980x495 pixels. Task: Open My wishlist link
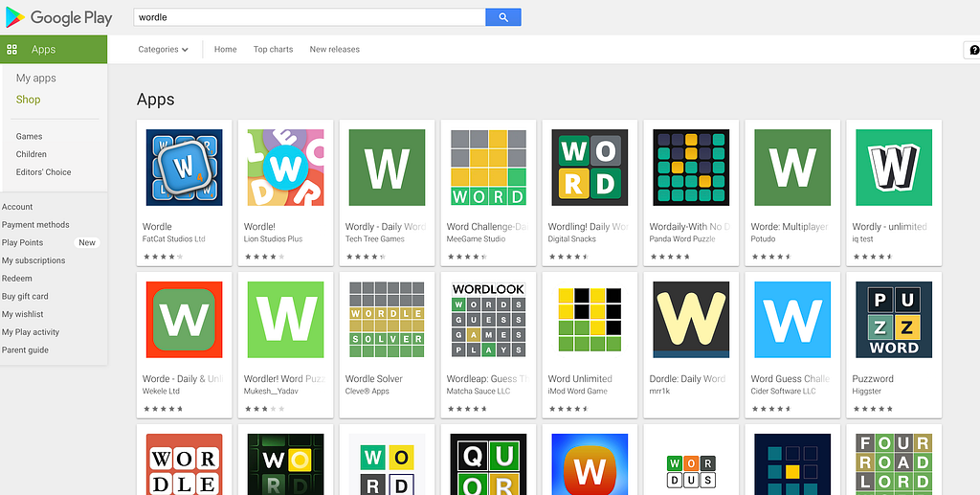[24, 314]
